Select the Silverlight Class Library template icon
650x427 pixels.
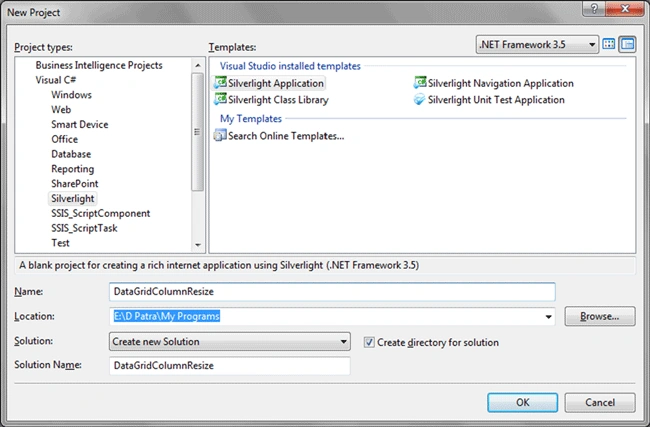pyautogui.click(x=220, y=99)
